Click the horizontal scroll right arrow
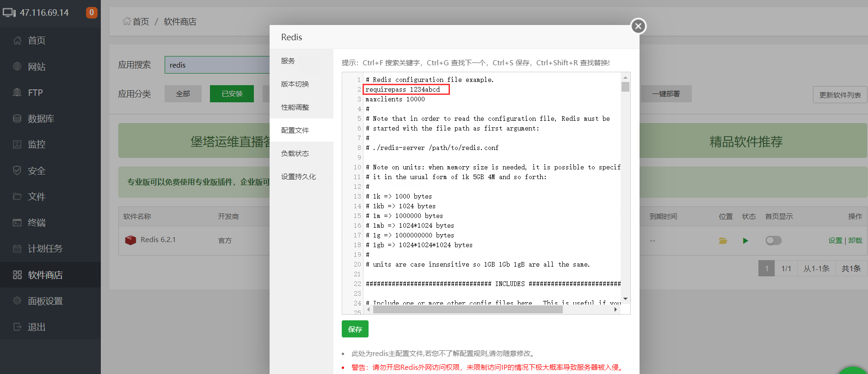The width and height of the screenshot is (868, 374). (x=616, y=310)
